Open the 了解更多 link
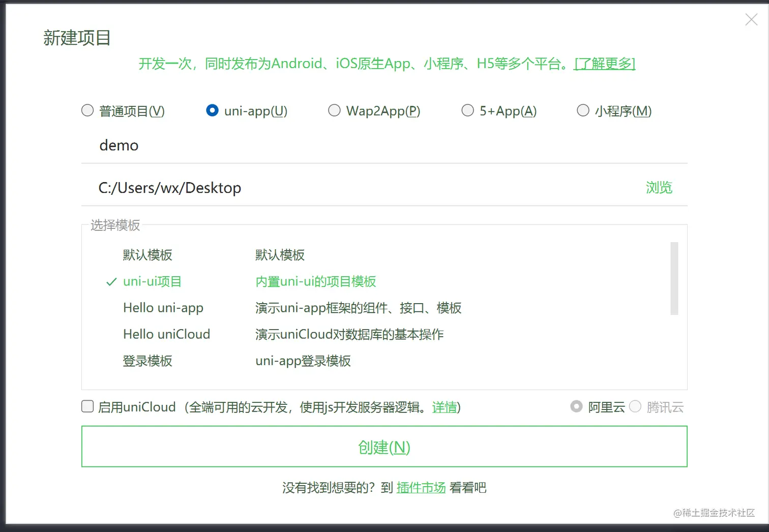The image size is (769, 532). (x=605, y=64)
